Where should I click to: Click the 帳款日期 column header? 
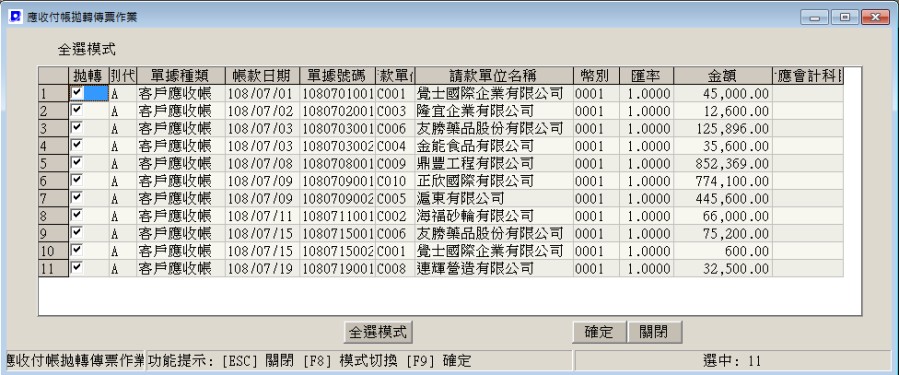[x=262, y=76]
